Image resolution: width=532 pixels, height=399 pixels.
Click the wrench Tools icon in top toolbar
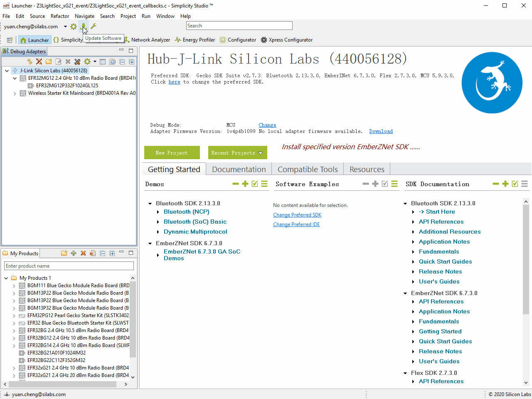(94, 27)
